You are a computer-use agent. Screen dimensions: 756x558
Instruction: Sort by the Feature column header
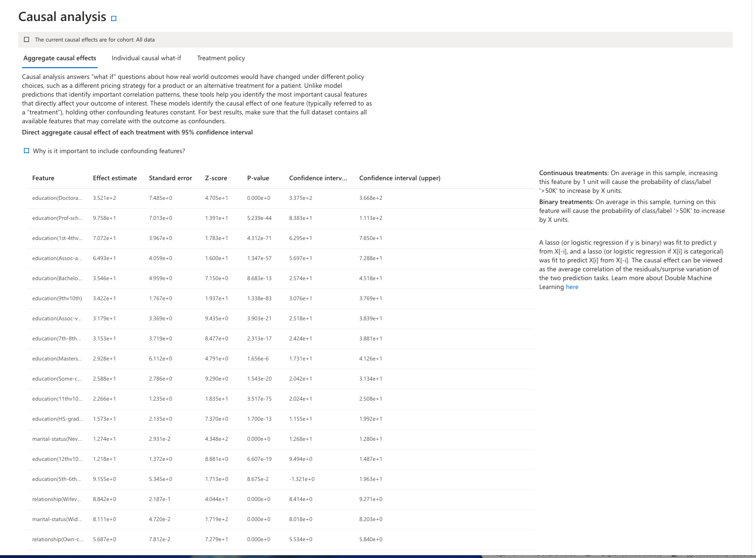(x=43, y=178)
